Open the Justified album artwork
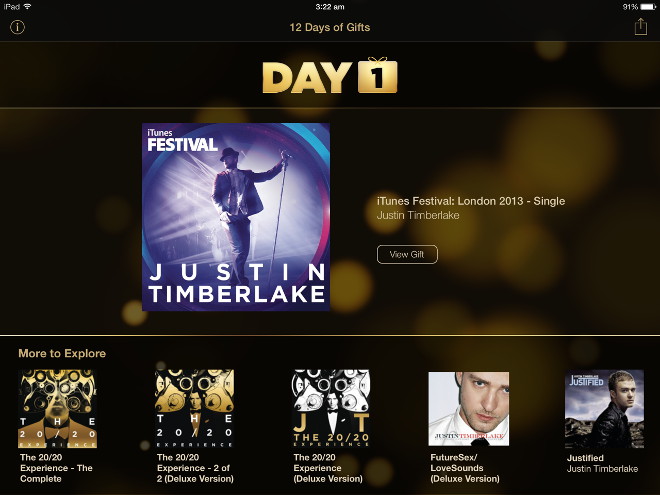Image resolution: width=660 pixels, height=495 pixels. [604, 409]
